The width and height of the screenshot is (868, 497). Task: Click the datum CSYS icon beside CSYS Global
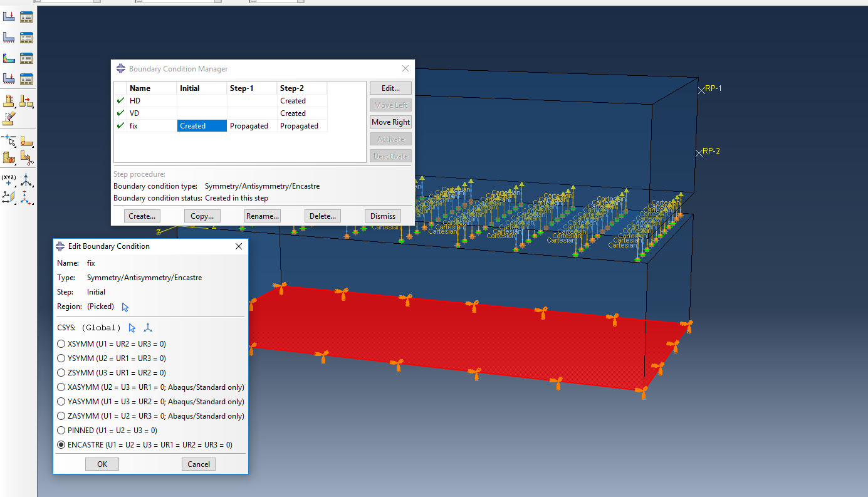click(x=148, y=327)
